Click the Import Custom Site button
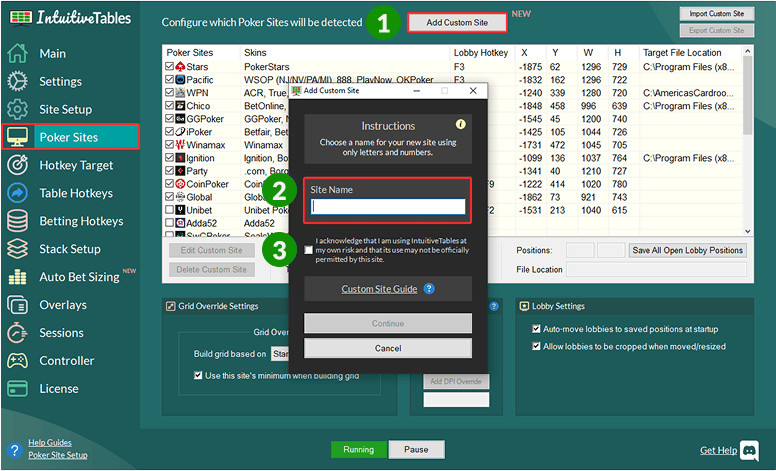The height and width of the screenshot is (471, 776). pyautogui.click(x=717, y=13)
